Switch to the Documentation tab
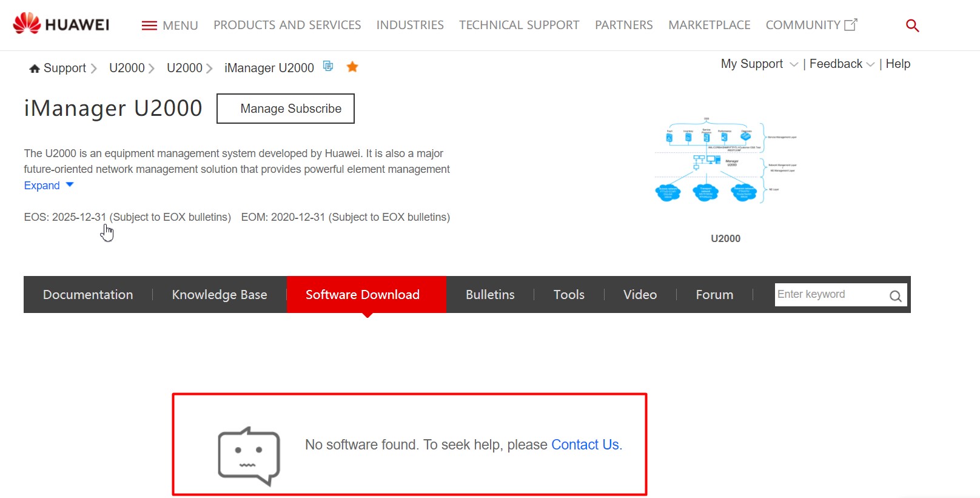The image size is (980, 498). click(88, 295)
